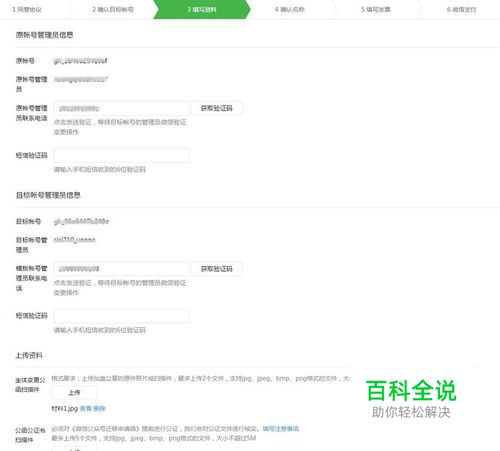Go to step 5 填写发票
The width and height of the screenshot is (500, 451).
(375, 10)
